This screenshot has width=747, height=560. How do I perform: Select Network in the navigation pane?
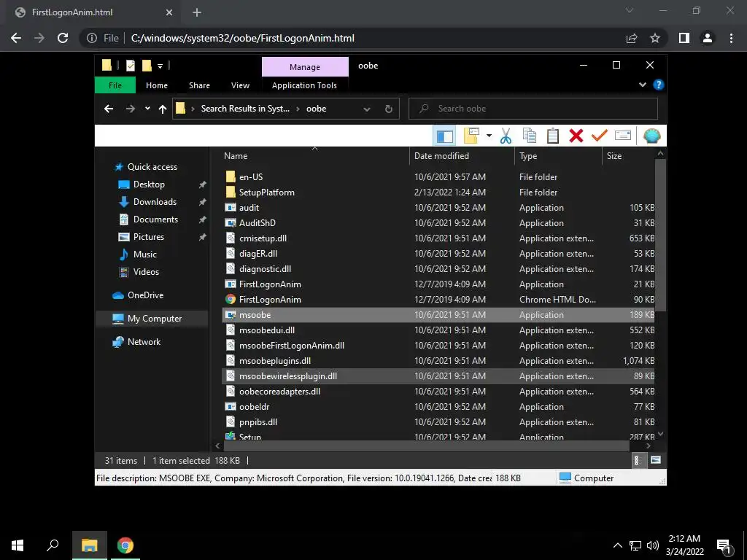pyautogui.click(x=144, y=342)
